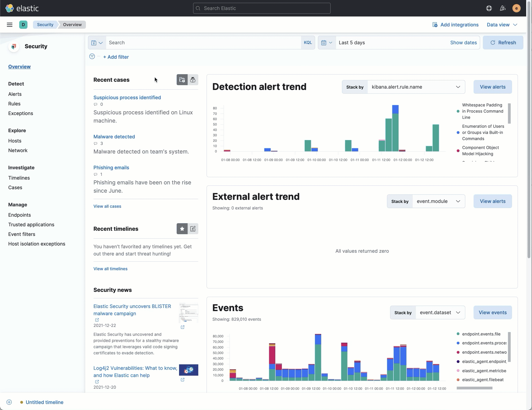
Task: Open the user avatar menu
Action: [516, 8]
